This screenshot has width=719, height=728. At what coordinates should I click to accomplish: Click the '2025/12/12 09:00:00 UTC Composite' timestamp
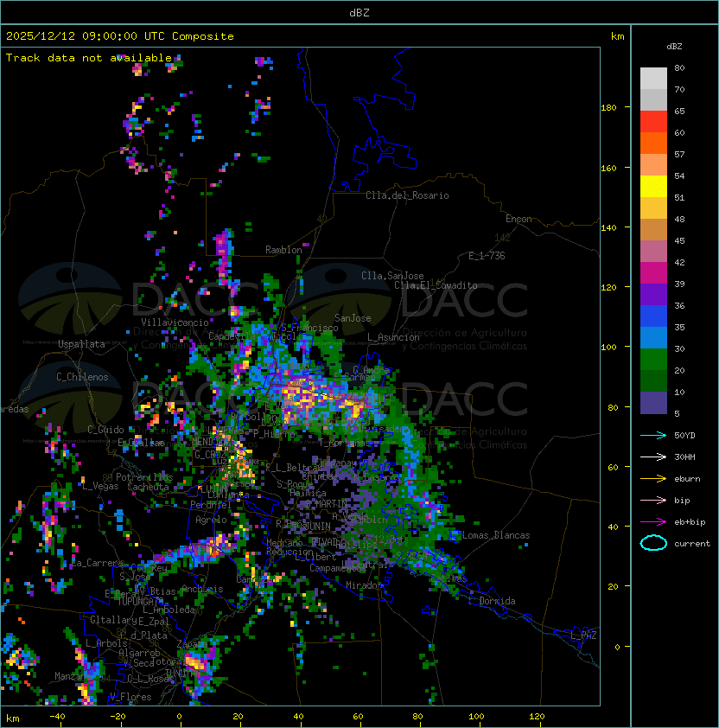click(120, 36)
